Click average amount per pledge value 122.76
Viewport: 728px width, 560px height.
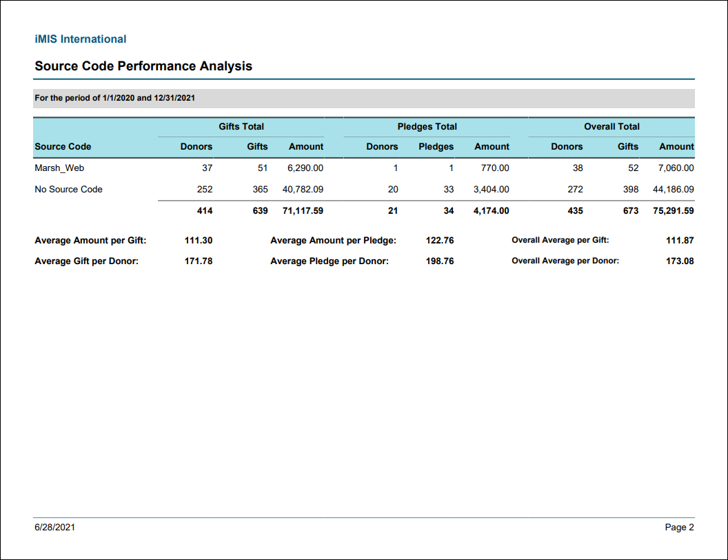coord(440,241)
